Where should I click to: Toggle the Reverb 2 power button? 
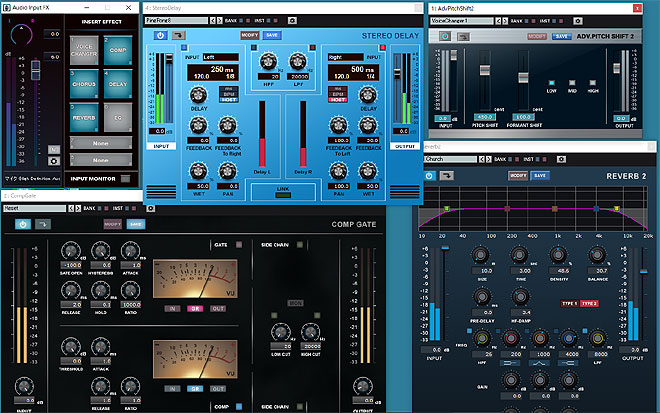[429, 176]
